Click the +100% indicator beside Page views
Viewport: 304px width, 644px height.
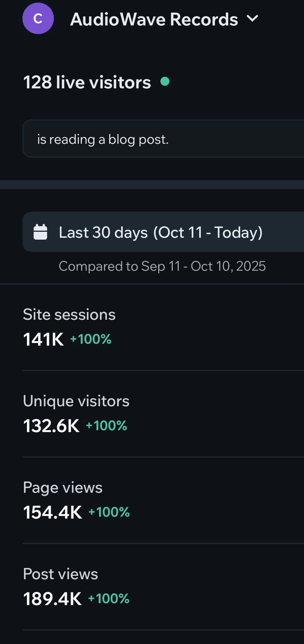(108, 512)
